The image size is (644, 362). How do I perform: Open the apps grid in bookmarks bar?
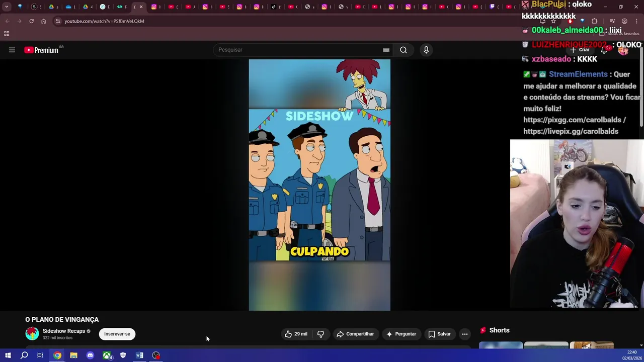(7, 34)
